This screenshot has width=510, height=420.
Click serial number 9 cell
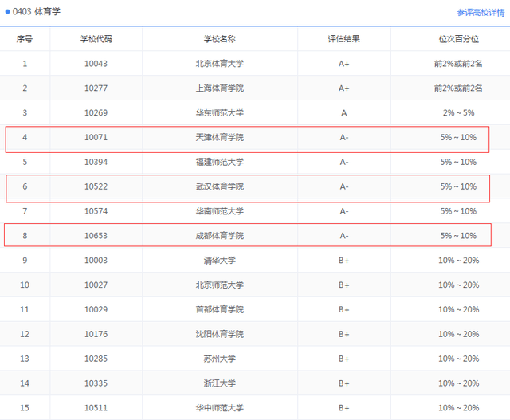coord(25,261)
